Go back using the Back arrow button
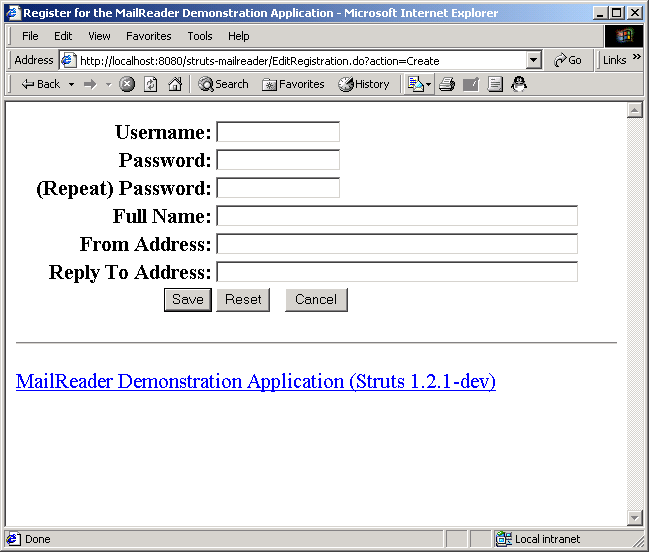 tap(41, 84)
